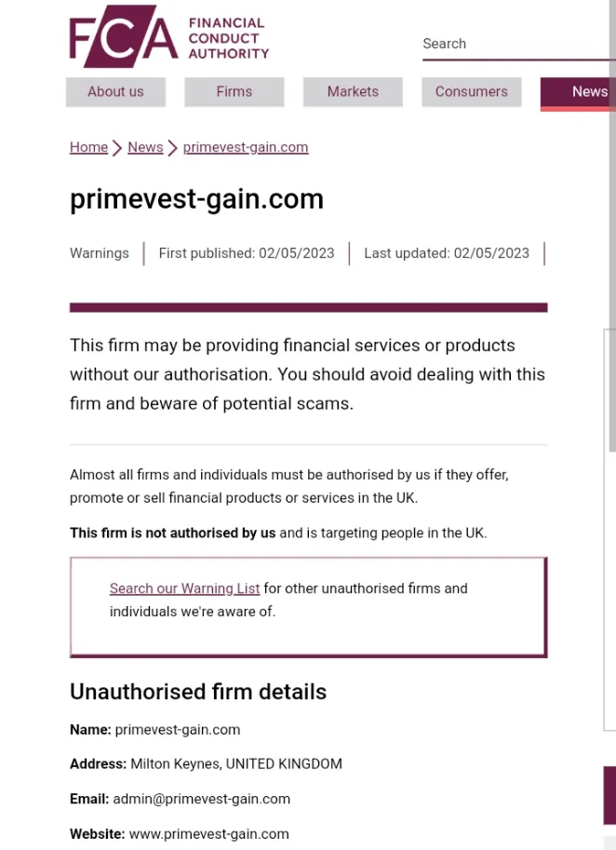Click chevron after Home breadcrumb
The width and height of the screenshot is (616, 850).
(x=117, y=148)
